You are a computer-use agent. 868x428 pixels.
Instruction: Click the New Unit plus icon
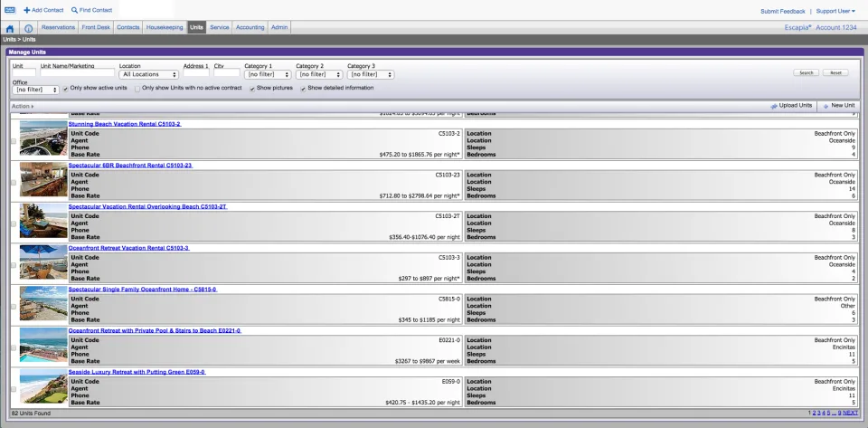[x=826, y=106]
